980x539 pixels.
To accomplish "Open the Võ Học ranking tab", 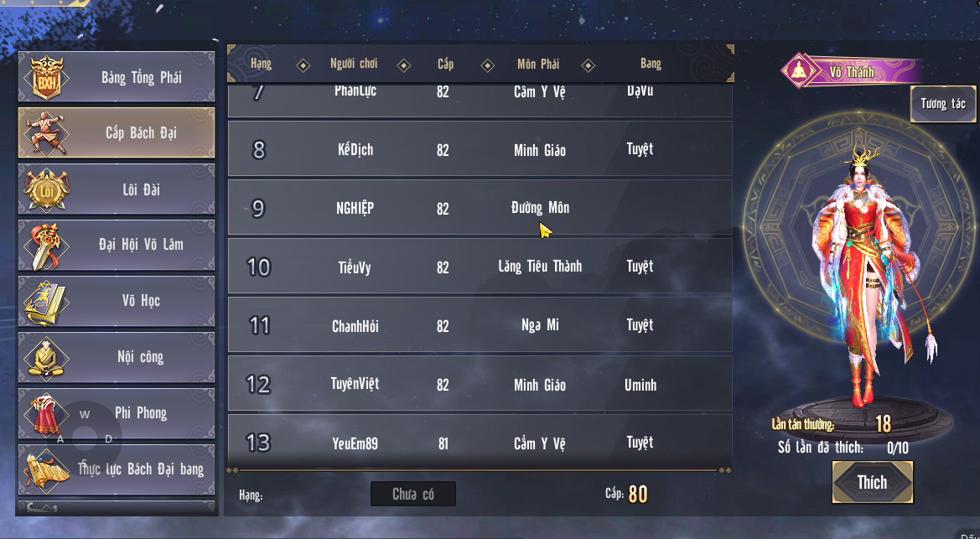I will pyautogui.click(x=117, y=302).
